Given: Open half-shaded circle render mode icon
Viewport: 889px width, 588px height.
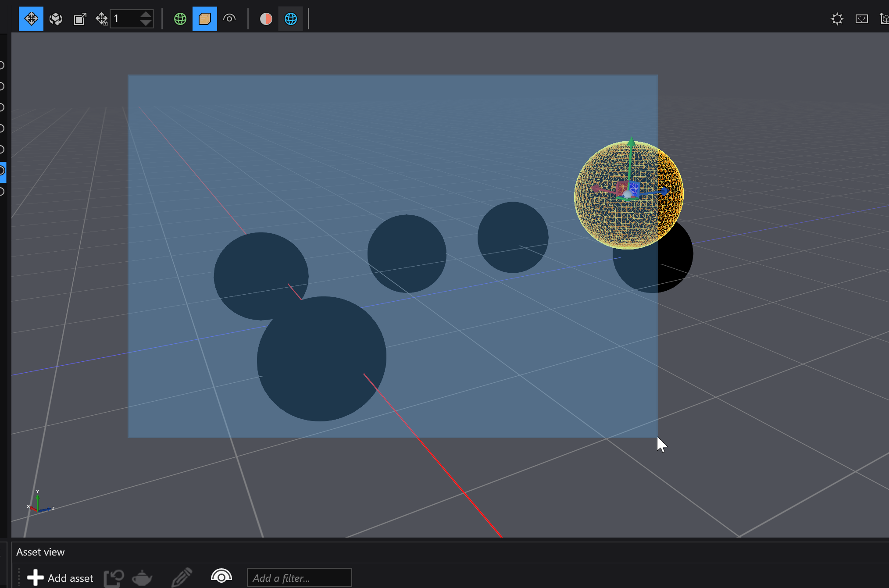Looking at the screenshot, I should [x=266, y=19].
